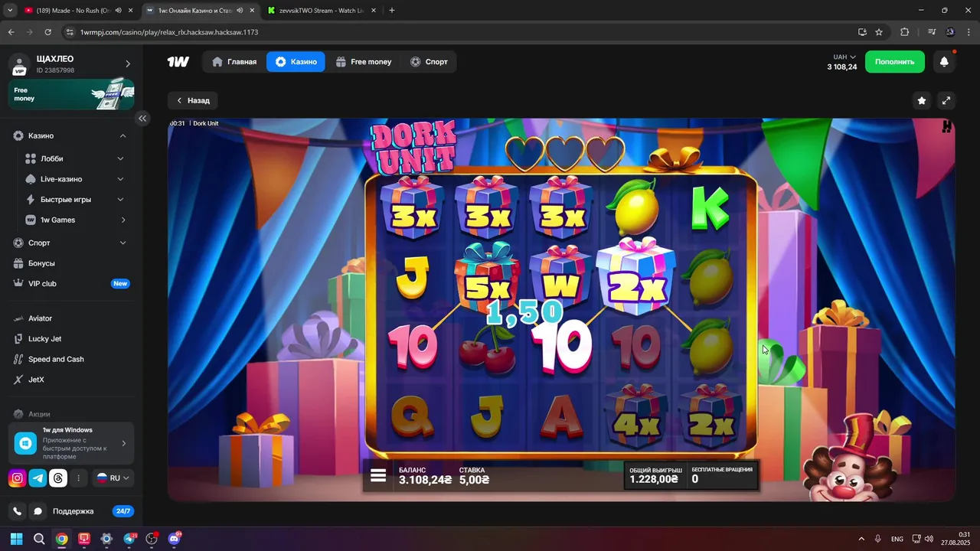This screenshot has height=551, width=980.
Task: Open the 1w для Windows app banner
Action: tap(71, 442)
